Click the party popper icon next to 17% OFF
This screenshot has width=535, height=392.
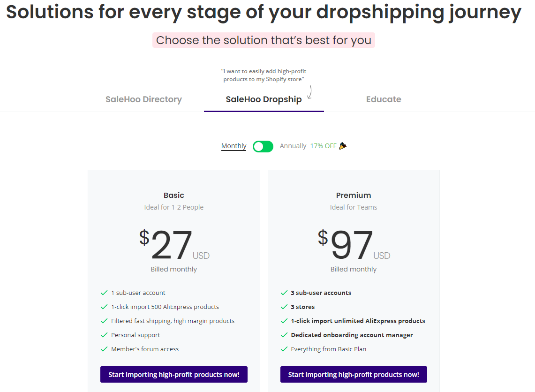click(343, 146)
